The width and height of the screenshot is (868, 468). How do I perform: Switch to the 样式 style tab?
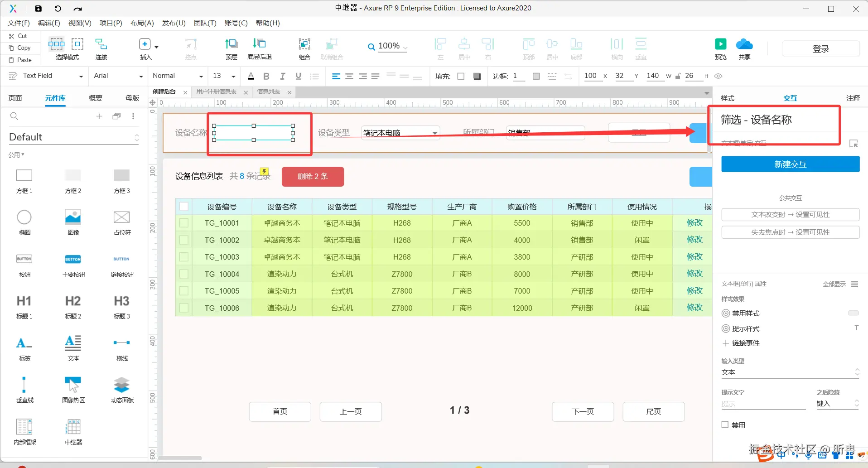728,98
